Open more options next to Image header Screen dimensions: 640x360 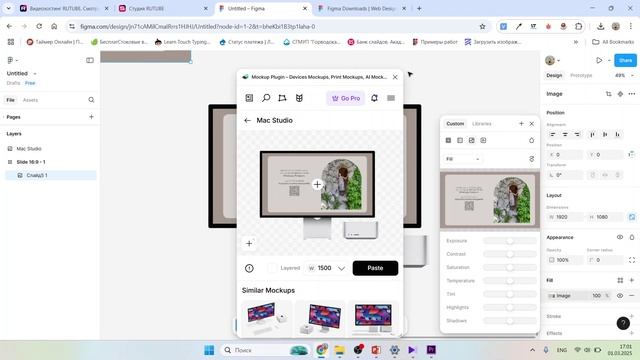[x=632, y=94]
